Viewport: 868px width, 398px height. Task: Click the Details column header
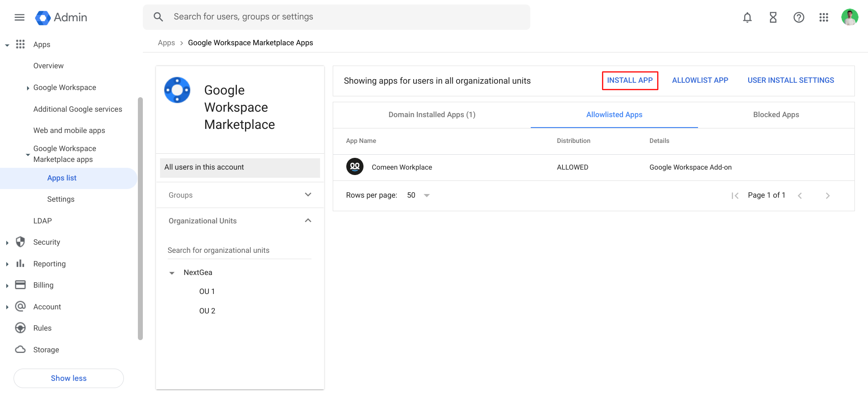click(659, 141)
